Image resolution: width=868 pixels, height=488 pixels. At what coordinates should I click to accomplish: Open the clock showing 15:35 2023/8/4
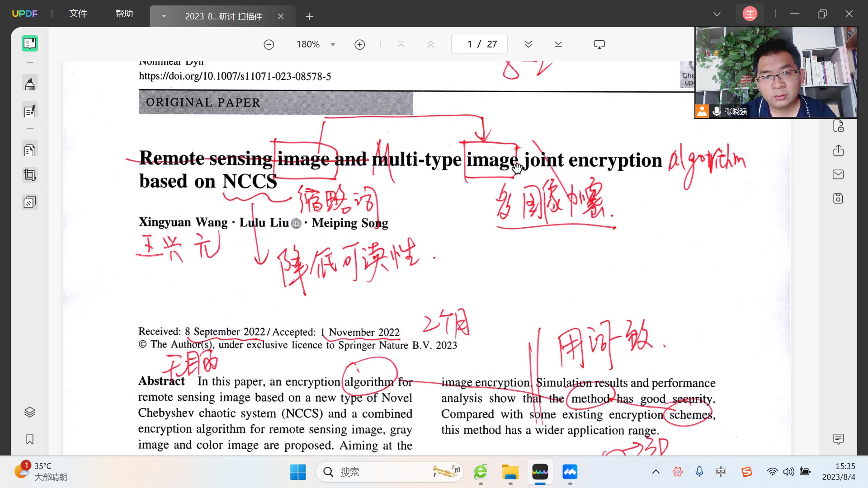(x=839, y=472)
